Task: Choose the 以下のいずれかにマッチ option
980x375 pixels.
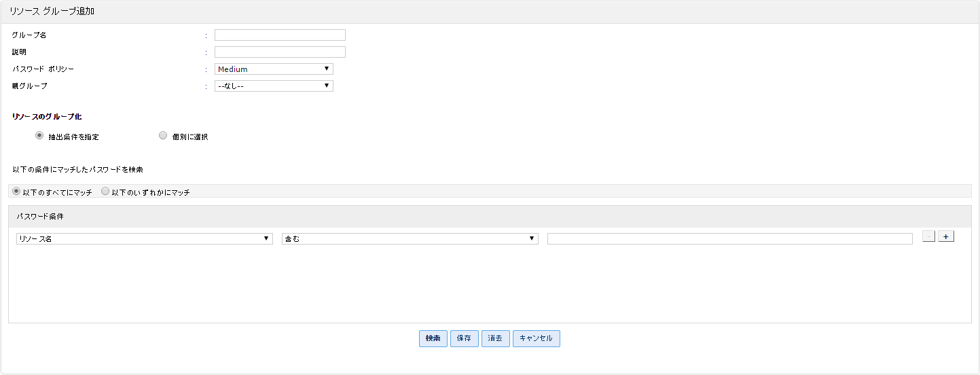Action: 105,192
